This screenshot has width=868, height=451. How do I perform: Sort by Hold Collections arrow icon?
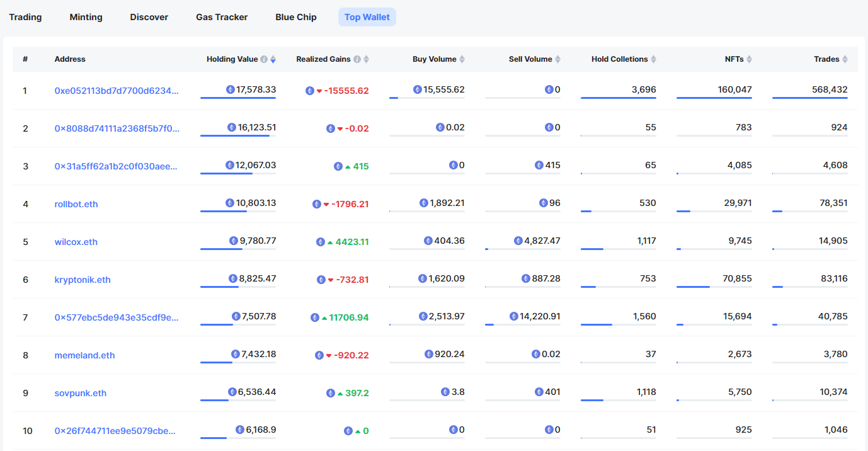[653, 59]
